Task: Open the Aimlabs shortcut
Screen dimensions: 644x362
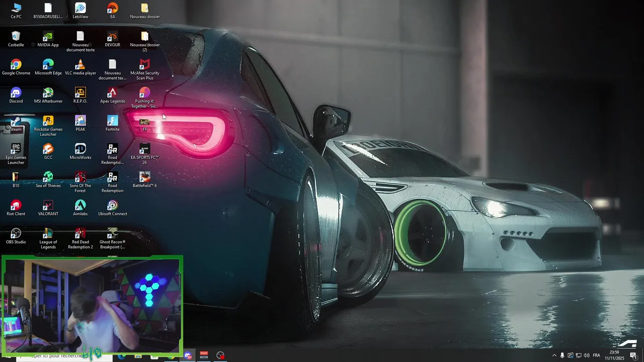Action: [x=80, y=208]
